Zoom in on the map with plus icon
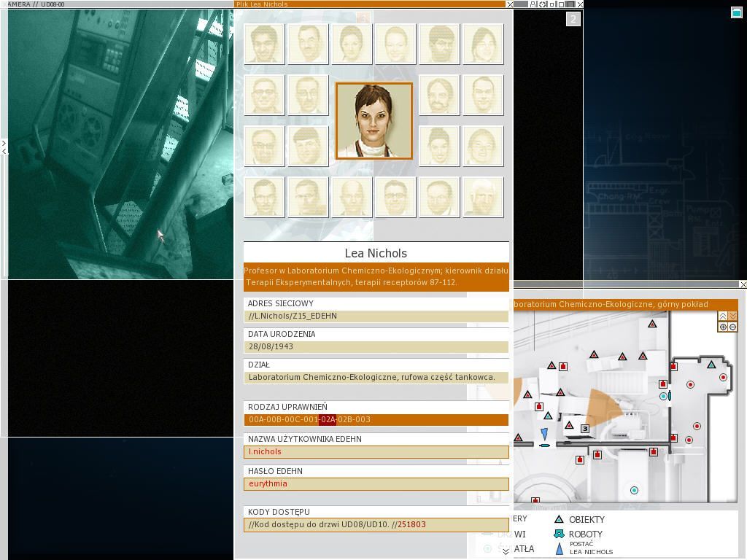Viewport: 747px width, 560px height. [x=723, y=327]
